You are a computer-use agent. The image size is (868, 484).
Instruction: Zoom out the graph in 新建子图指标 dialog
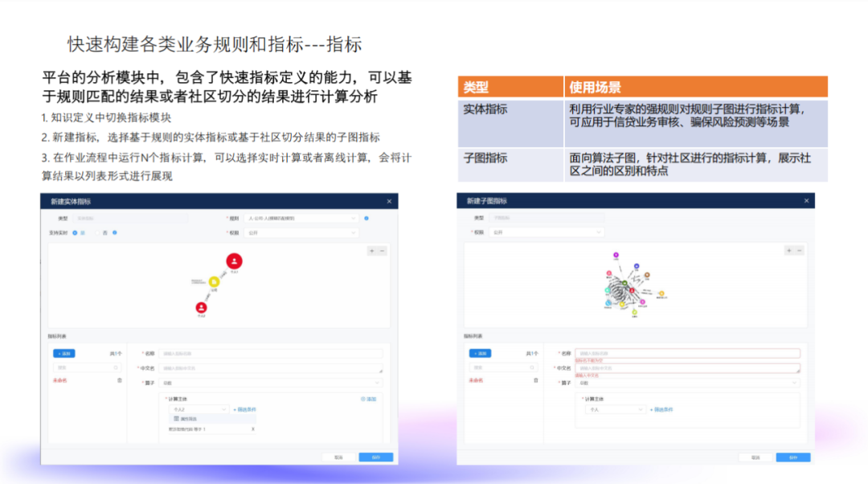(799, 251)
